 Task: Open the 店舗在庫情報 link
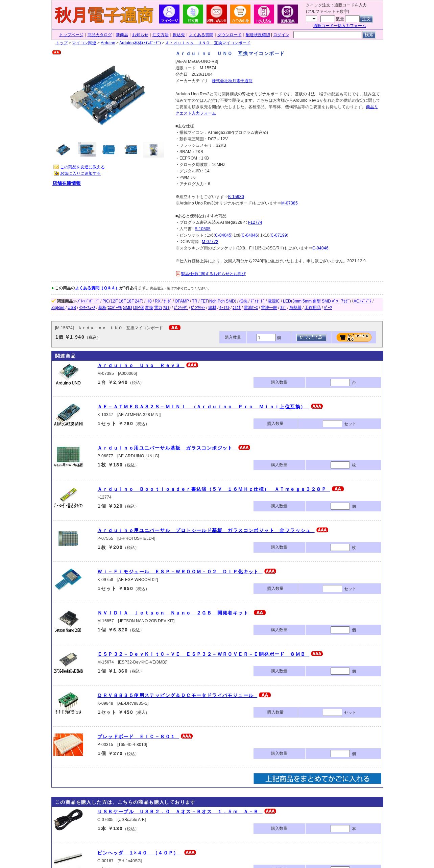(x=67, y=183)
